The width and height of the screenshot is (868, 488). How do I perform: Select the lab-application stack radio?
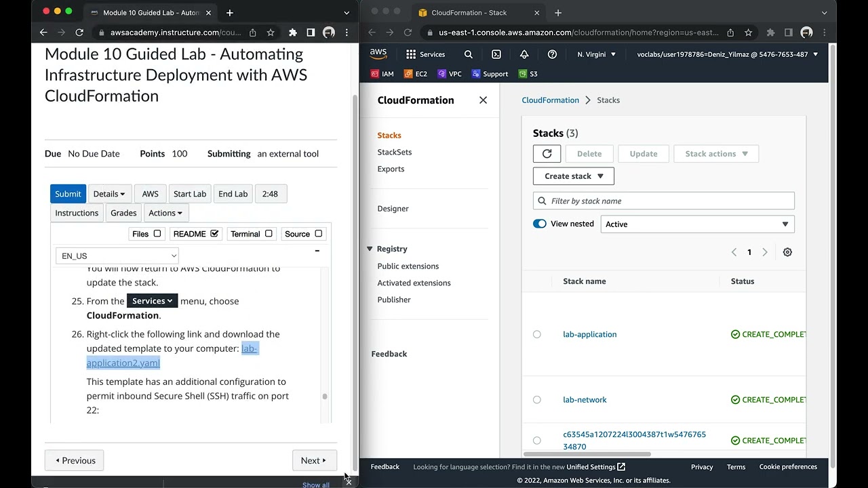coord(537,334)
